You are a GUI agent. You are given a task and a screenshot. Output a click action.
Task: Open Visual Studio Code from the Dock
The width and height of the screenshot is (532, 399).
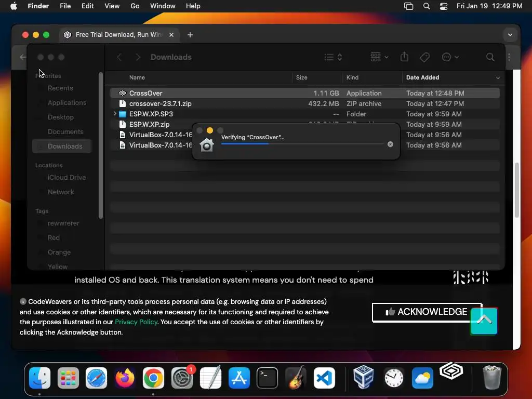pyautogui.click(x=324, y=378)
